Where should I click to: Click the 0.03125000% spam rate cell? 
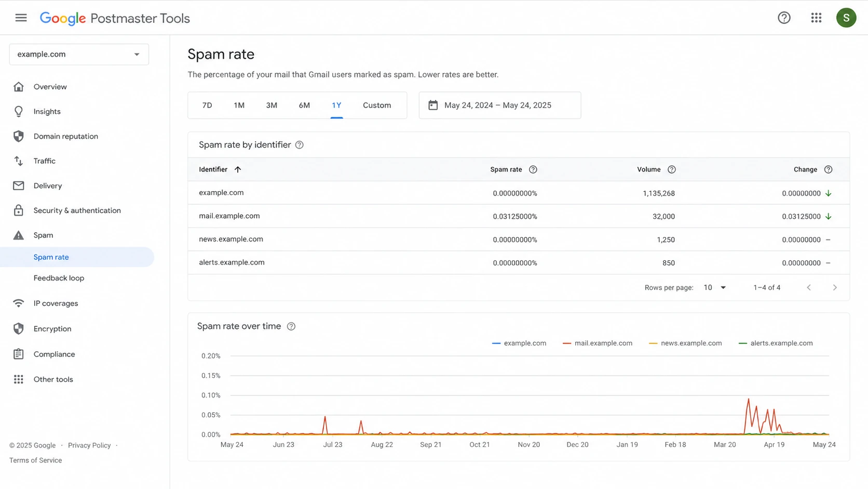515,217
